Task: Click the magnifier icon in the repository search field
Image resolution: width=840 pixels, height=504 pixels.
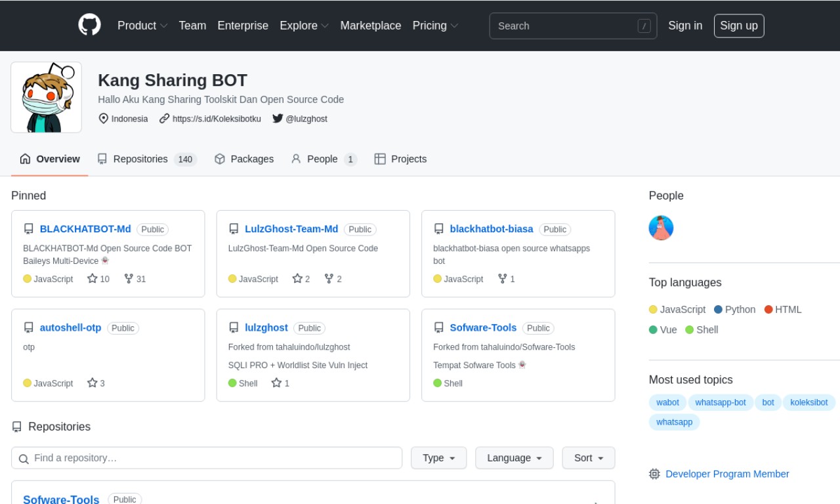Action: 24,458
